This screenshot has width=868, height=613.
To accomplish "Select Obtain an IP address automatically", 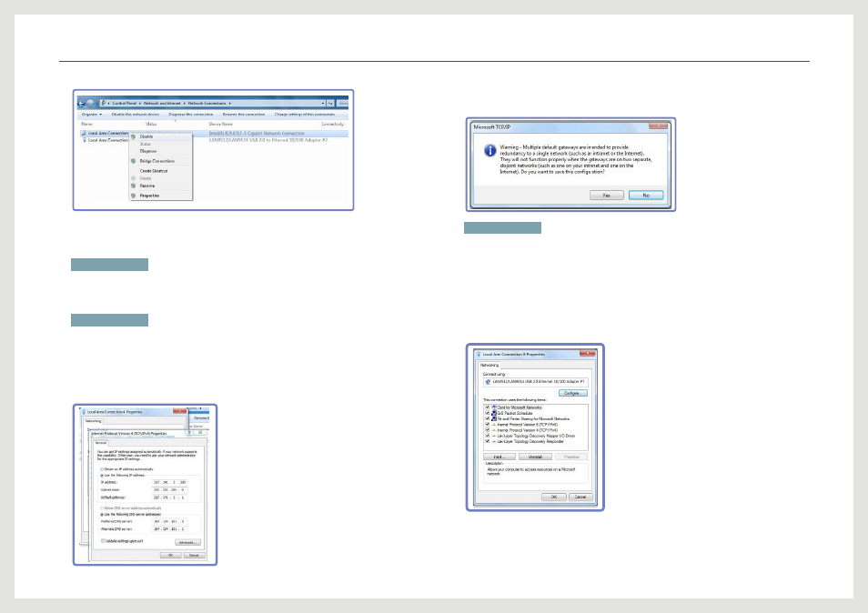I will [101, 469].
